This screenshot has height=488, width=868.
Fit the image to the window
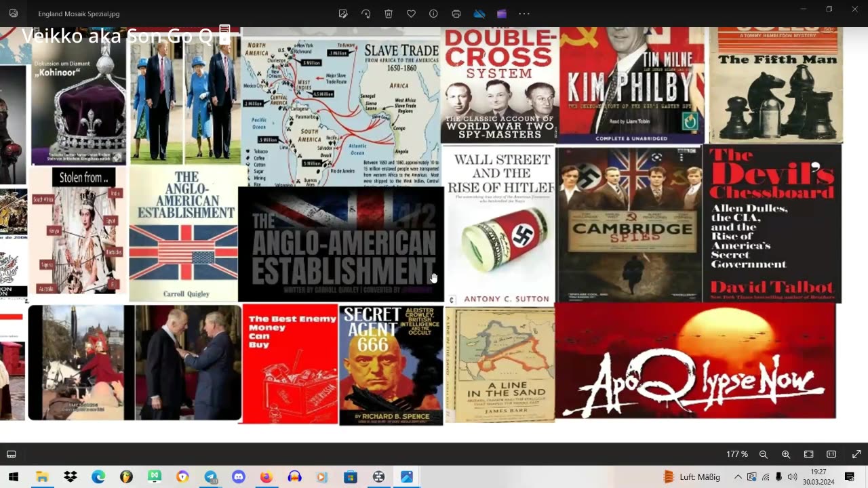[809, 454]
